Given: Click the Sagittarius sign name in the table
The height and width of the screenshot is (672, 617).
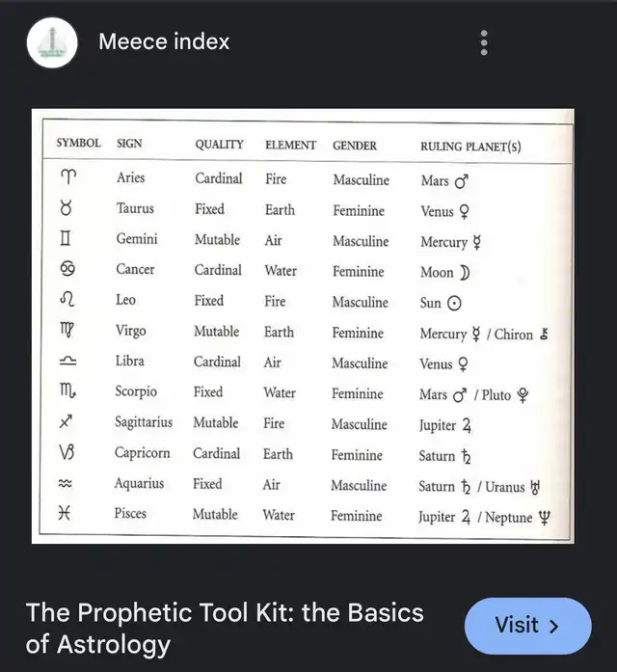Looking at the screenshot, I should point(144,422).
